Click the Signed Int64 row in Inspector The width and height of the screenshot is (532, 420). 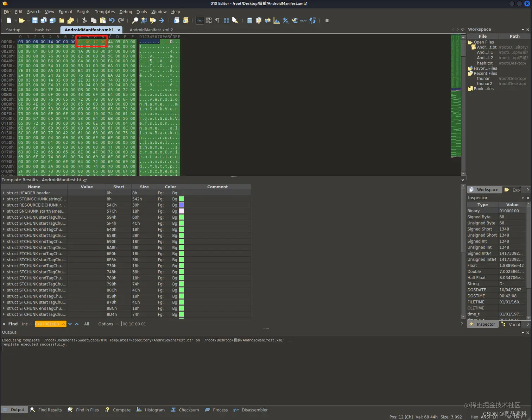click(496, 253)
